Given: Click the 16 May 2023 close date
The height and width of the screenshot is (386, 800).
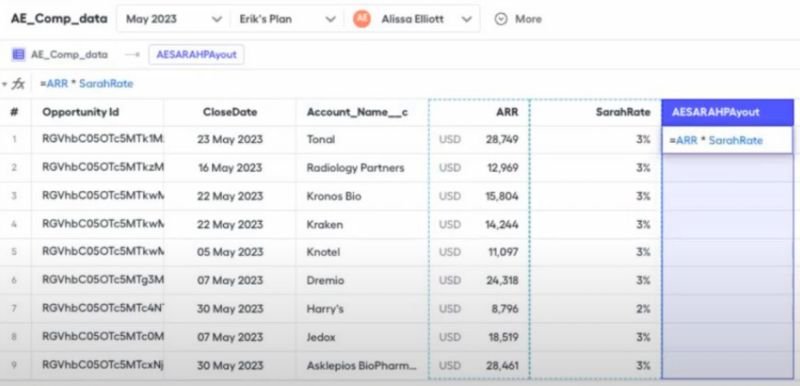Looking at the screenshot, I should coord(230,168).
